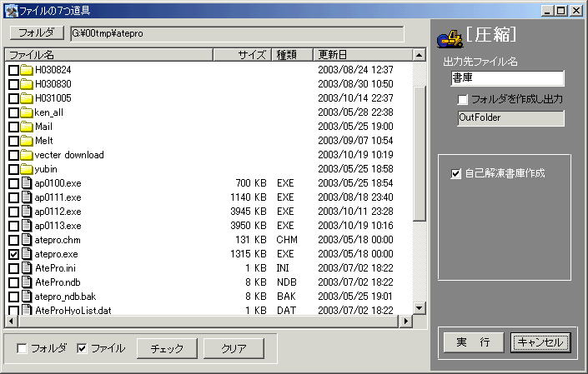Toggle the フォルダ filter checkbox at bottom
Image resolution: width=588 pixels, height=374 pixels.
[23, 348]
